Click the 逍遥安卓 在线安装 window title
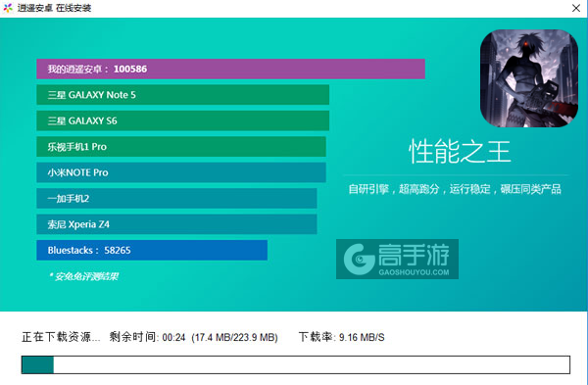588x385 pixels. 54,8
